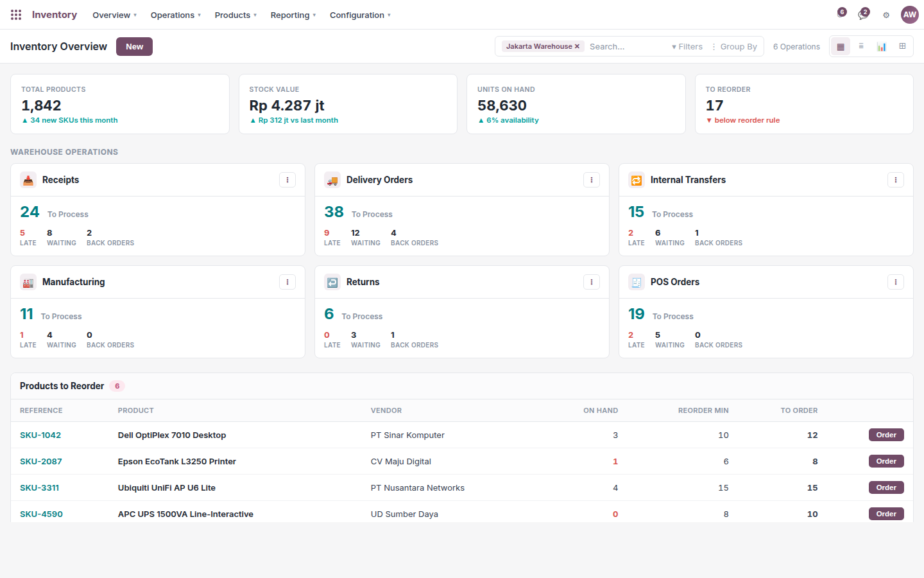Remove the Jakarta Warehouse filter tag

(x=577, y=46)
